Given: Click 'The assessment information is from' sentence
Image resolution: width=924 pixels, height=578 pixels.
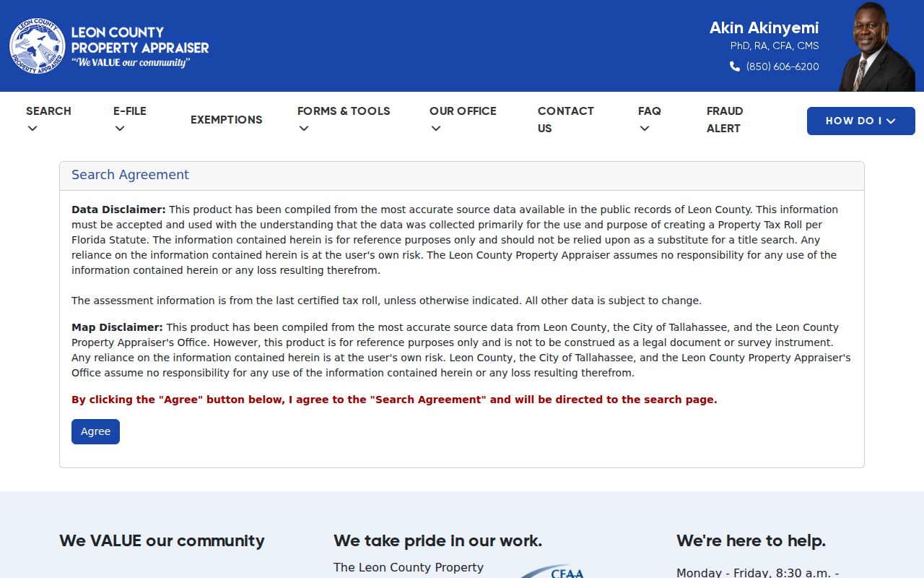Looking at the screenshot, I should [x=386, y=301].
